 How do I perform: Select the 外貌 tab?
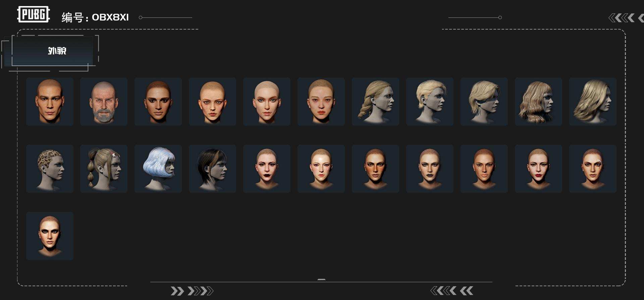pos(52,51)
